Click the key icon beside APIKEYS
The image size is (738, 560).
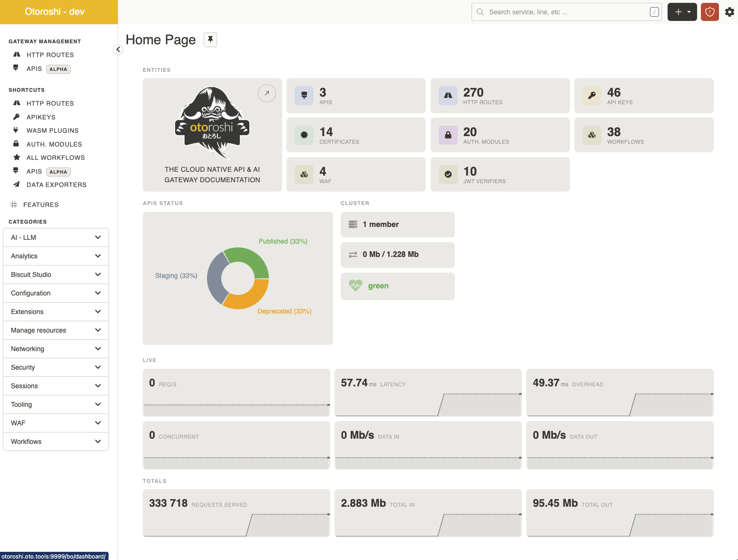16,117
